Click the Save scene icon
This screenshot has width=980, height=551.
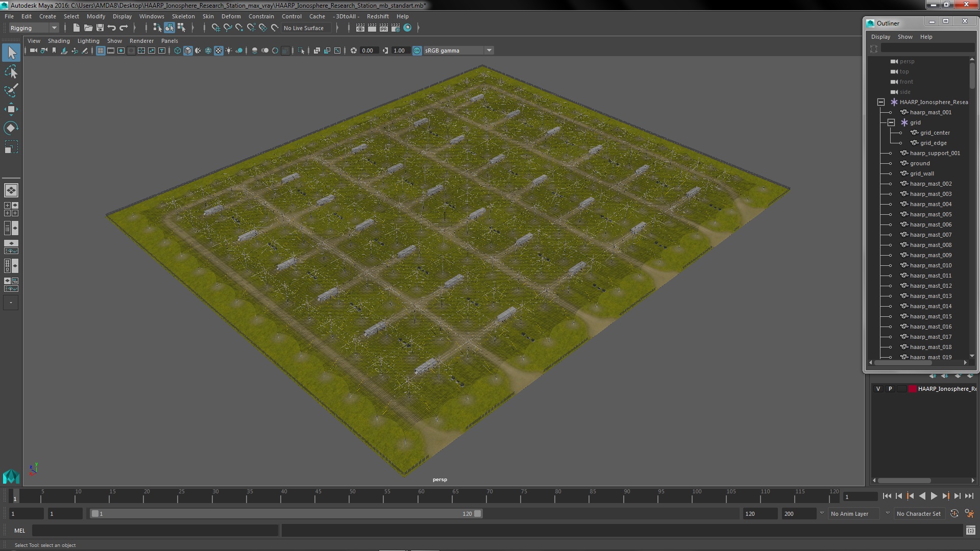pos(100,28)
